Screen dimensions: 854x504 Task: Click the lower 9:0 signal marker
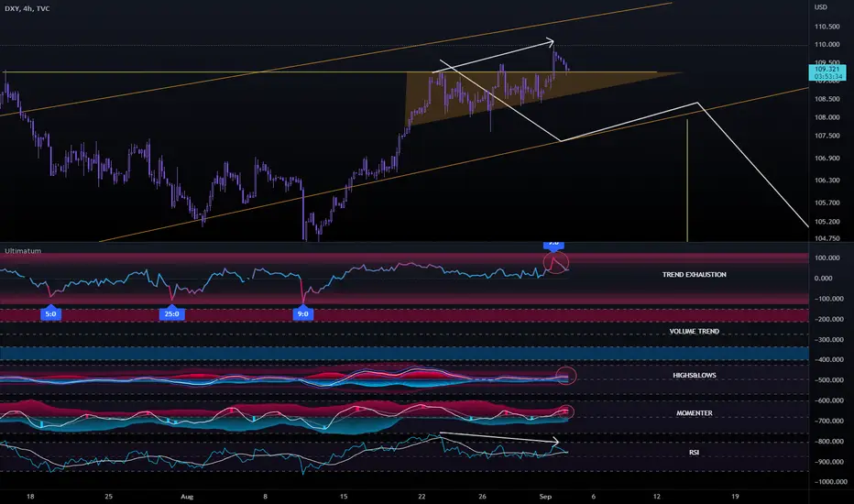302,313
